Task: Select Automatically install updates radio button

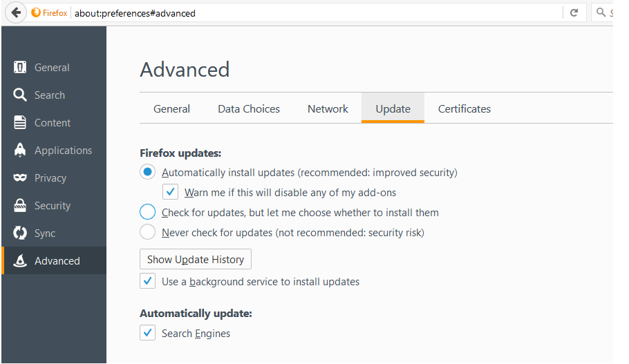Action: point(148,172)
